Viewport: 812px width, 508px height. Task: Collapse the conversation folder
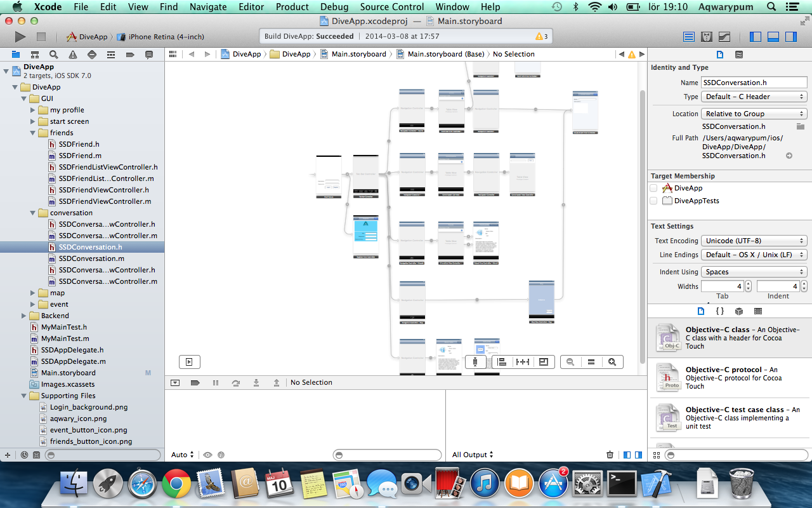click(33, 213)
